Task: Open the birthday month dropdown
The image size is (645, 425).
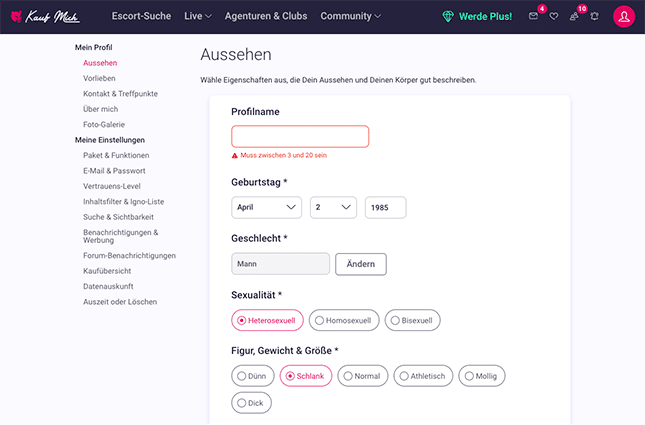Action: 266,208
